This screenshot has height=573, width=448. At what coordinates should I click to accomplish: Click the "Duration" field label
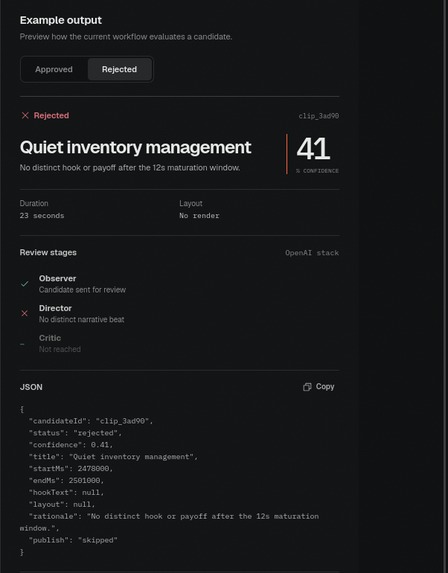click(x=34, y=204)
